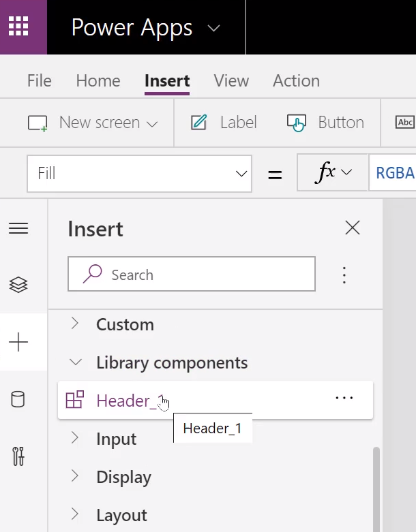Switch to the View tab
416x532 pixels.
click(x=231, y=81)
